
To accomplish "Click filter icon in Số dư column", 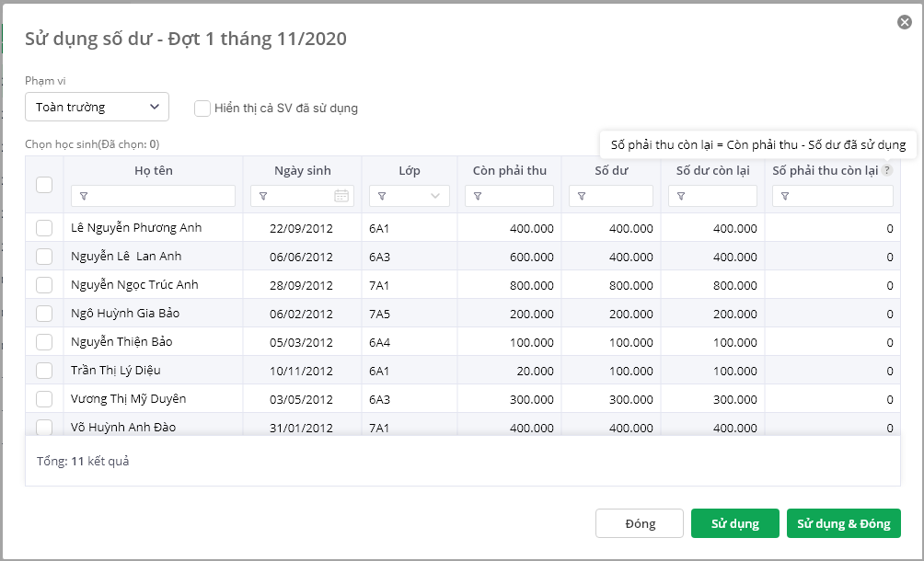I will pyautogui.click(x=582, y=196).
